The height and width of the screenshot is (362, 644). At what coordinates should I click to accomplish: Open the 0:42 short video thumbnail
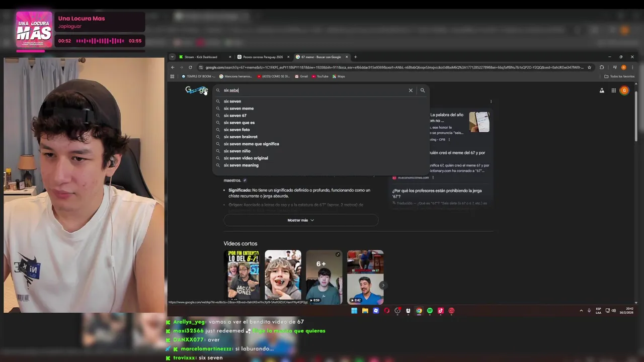pyautogui.click(x=365, y=277)
